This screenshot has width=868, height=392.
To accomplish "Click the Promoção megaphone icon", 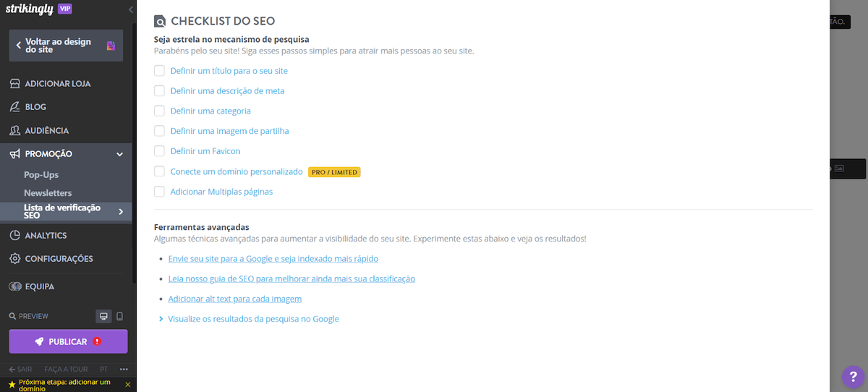I will [x=14, y=153].
